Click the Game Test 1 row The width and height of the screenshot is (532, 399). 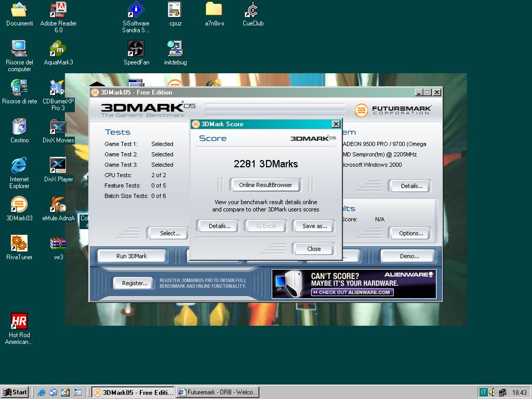139,144
